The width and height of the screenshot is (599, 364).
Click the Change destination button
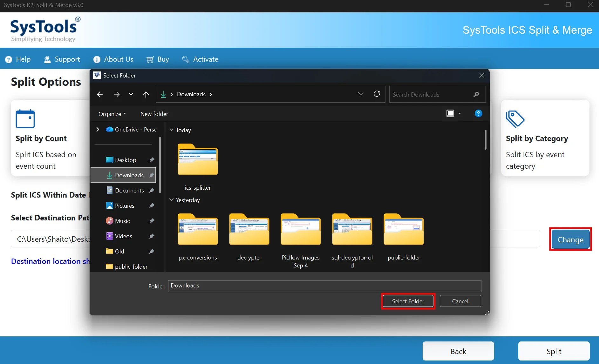click(x=570, y=239)
